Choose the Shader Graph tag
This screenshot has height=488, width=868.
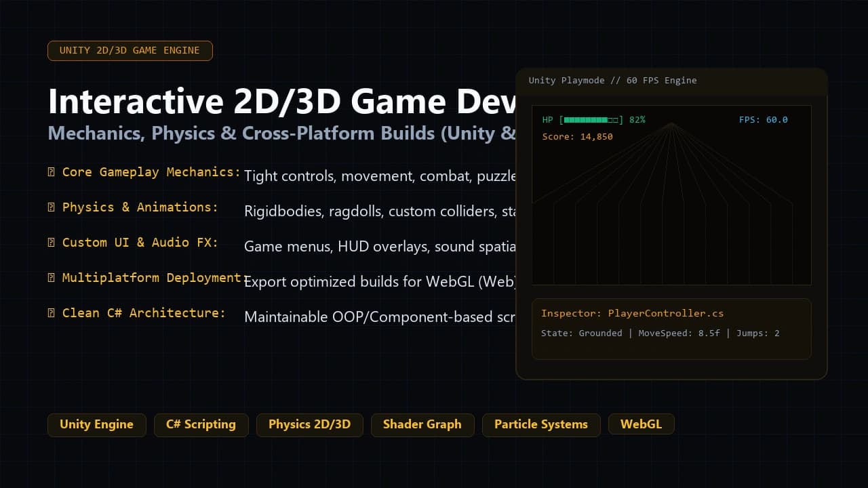coord(422,425)
